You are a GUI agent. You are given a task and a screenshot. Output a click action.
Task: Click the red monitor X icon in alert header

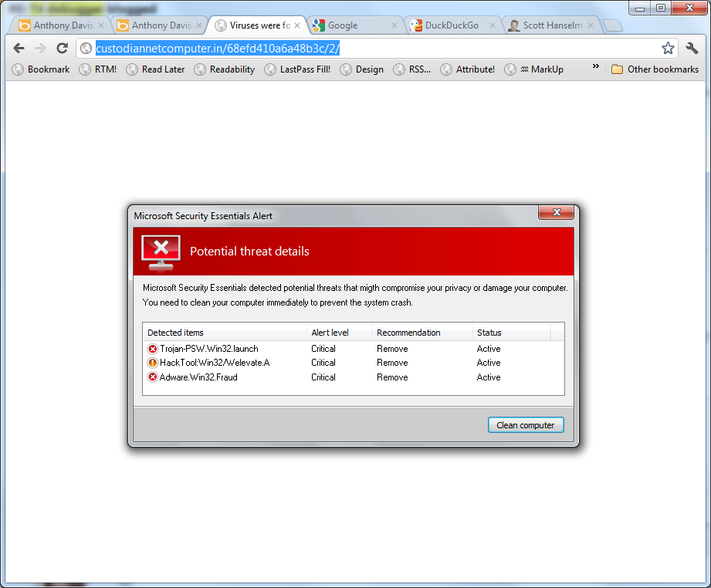coord(161,252)
